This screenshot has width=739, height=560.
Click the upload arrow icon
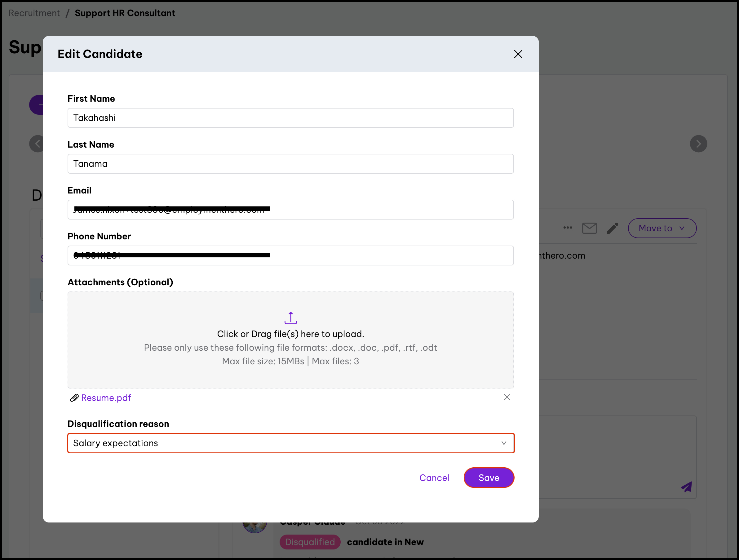click(x=290, y=318)
